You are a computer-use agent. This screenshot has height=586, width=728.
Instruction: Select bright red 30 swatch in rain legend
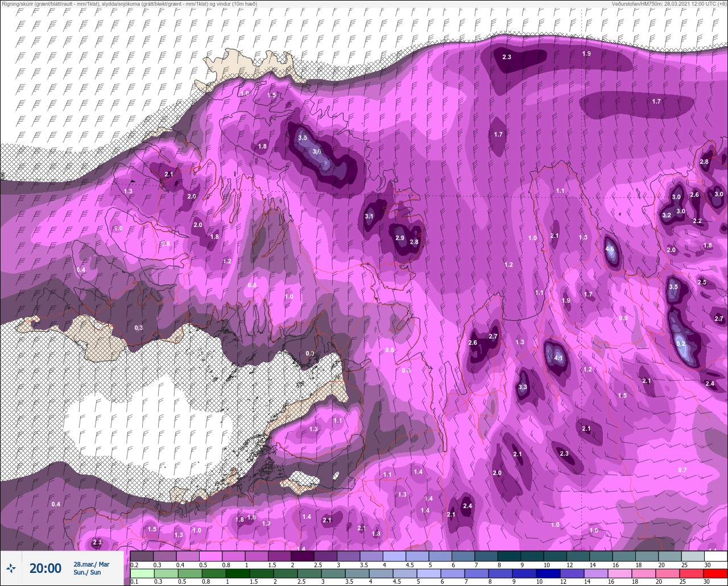[x=715, y=573]
